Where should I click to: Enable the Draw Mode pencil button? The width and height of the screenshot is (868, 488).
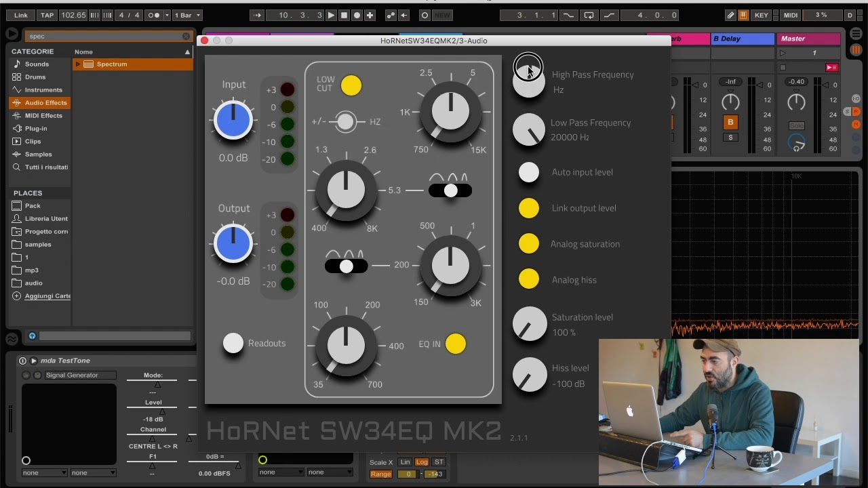730,15
